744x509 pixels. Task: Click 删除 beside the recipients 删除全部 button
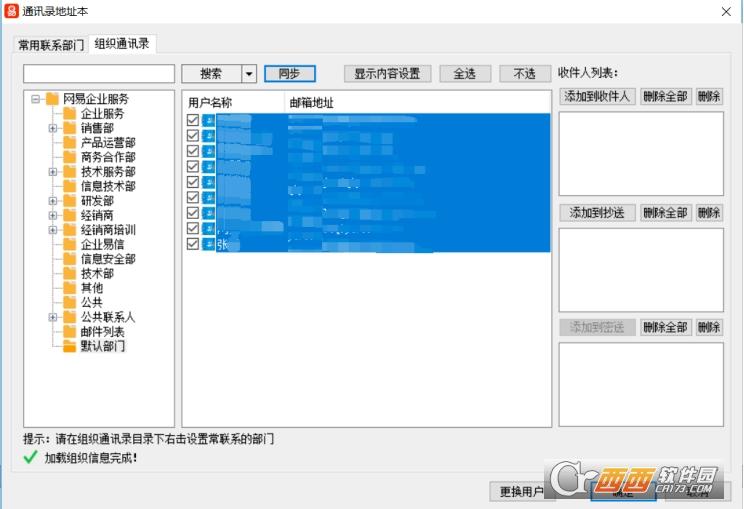click(709, 97)
